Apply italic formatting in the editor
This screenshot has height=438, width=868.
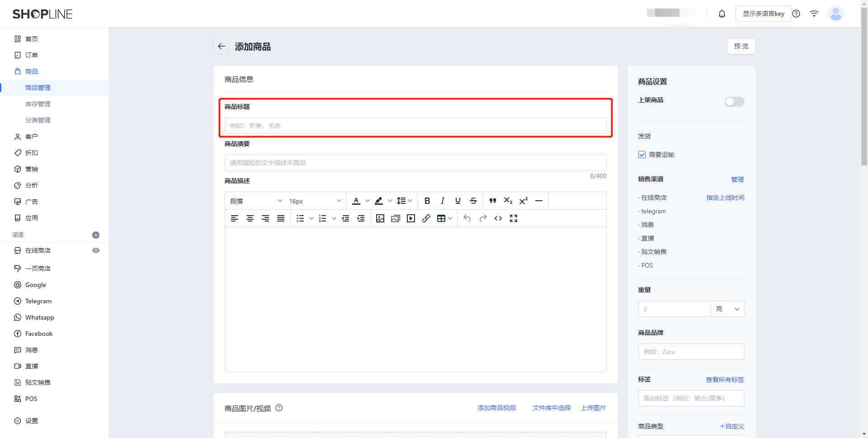442,201
